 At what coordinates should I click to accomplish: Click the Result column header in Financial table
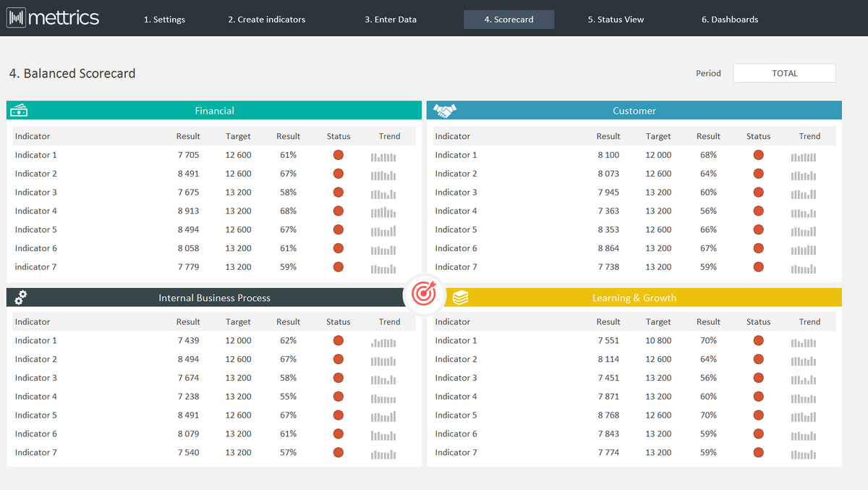point(188,136)
